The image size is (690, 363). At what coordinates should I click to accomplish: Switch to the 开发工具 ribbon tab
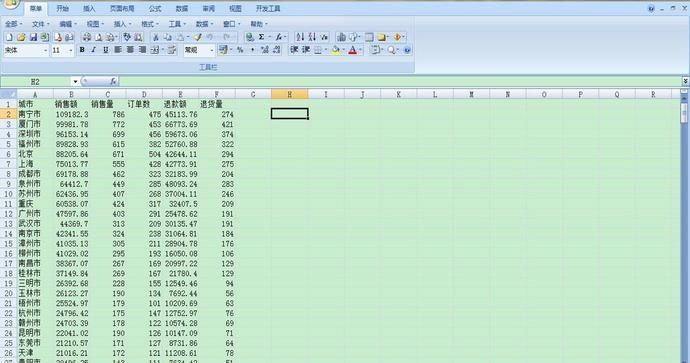coord(268,8)
